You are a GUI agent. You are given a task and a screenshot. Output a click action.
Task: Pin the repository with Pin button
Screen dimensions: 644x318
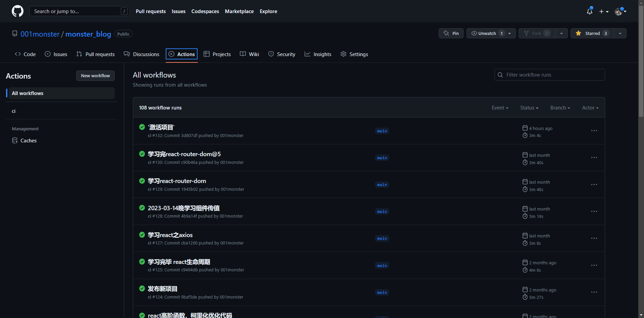point(451,33)
